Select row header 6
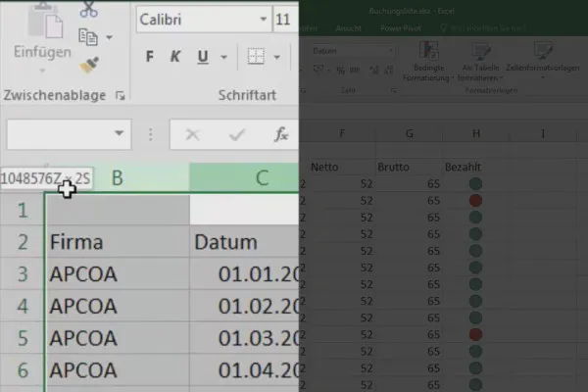 pos(23,370)
